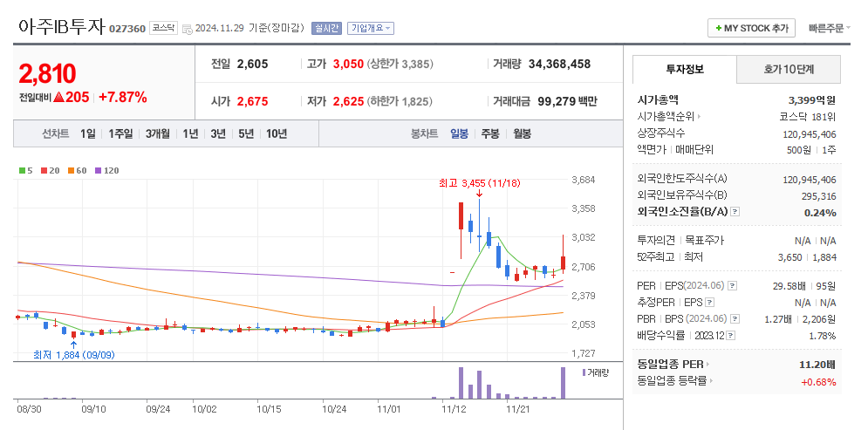
Task: Click the 고가 value 3,050
Action: tap(348, 64)
